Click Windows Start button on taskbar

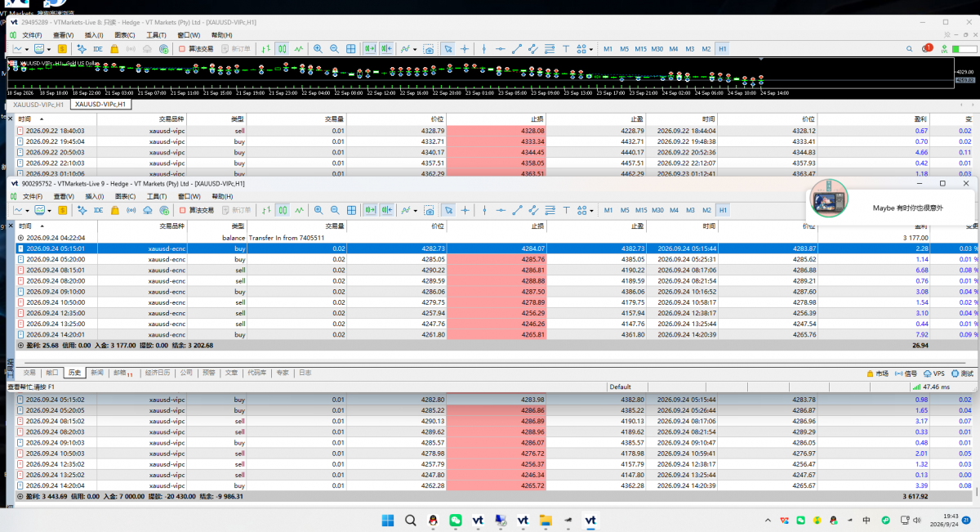(387, 520)
